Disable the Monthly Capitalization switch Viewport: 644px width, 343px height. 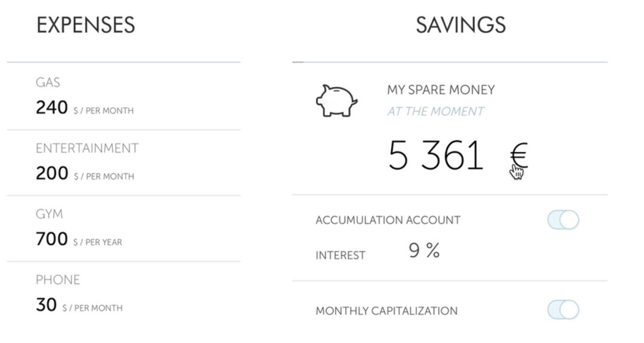click(563, 310)
